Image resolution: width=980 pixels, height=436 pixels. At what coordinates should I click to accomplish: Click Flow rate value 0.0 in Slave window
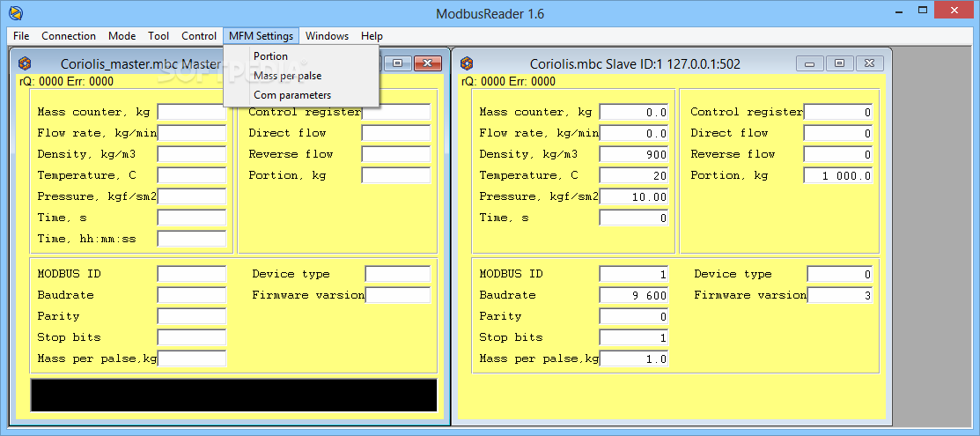[634, 134]
